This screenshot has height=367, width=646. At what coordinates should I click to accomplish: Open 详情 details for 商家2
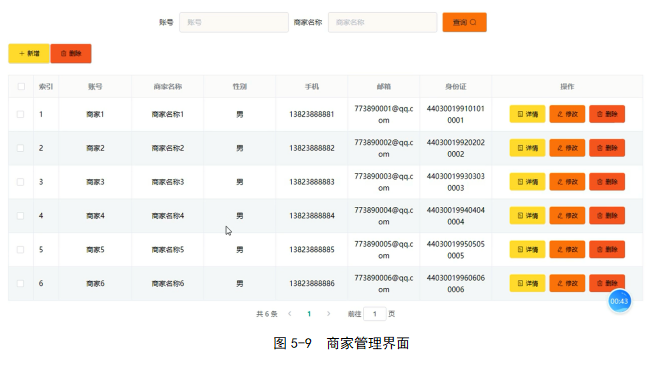527,148
